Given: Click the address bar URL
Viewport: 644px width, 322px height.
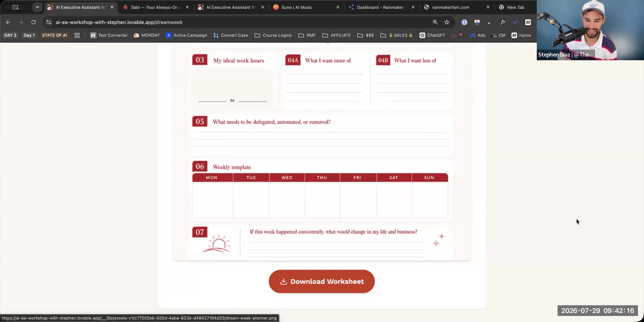Looking at the screenshot, I should 119,22.
